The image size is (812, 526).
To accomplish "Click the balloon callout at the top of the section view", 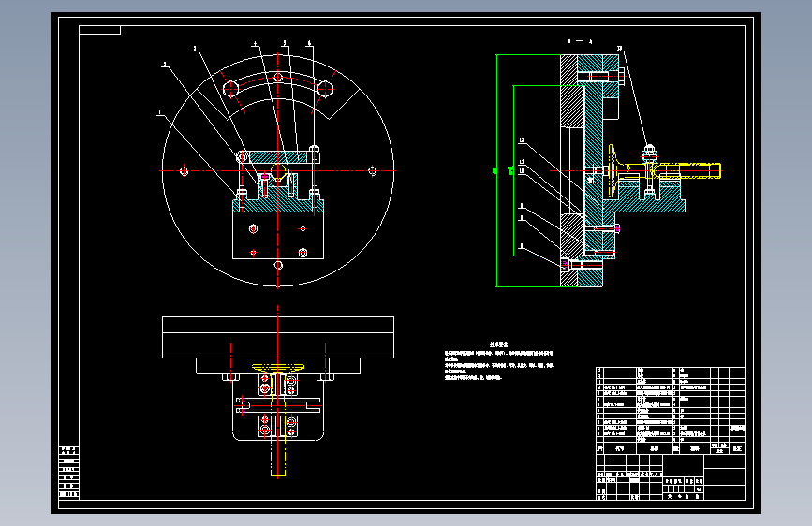I will (x=619, y=49).
